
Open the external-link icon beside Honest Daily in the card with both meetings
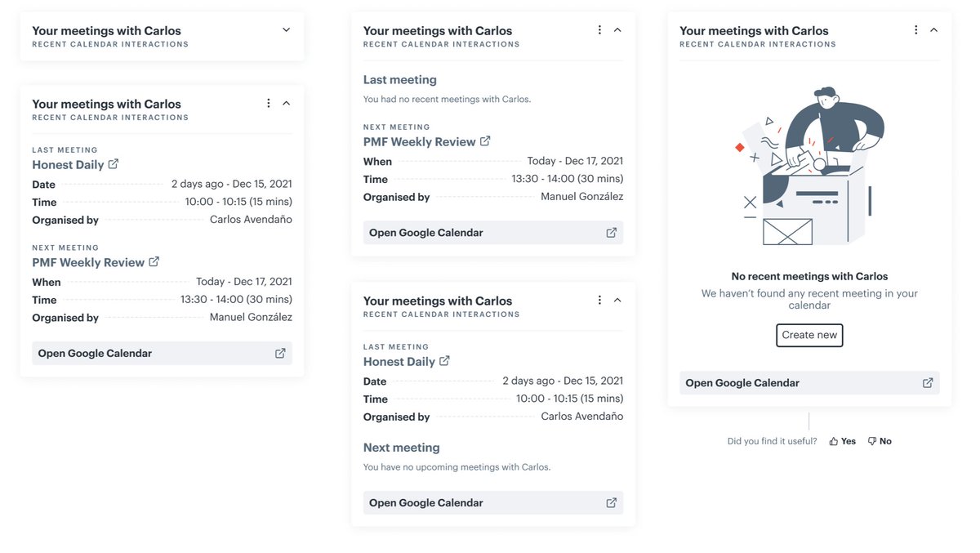click(114, 164)
